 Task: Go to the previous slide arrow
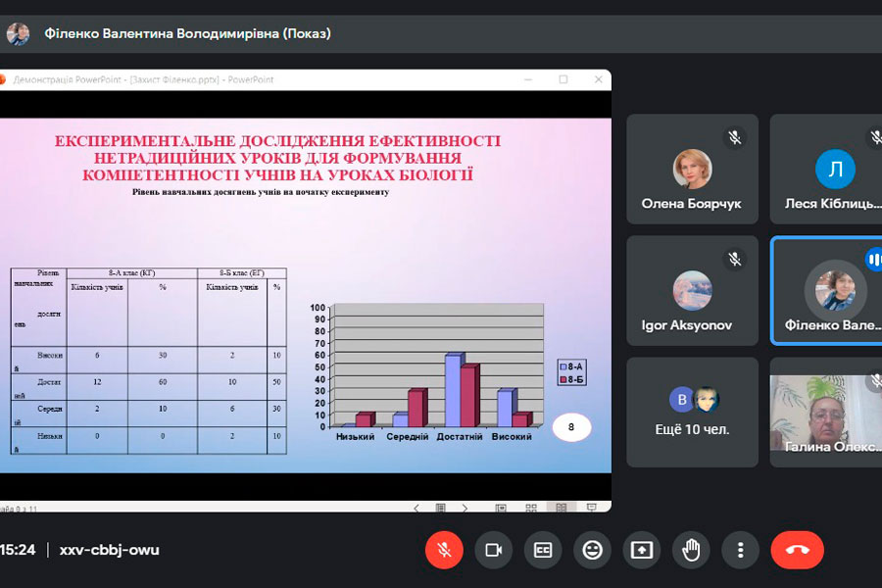(x=416, y=508)
